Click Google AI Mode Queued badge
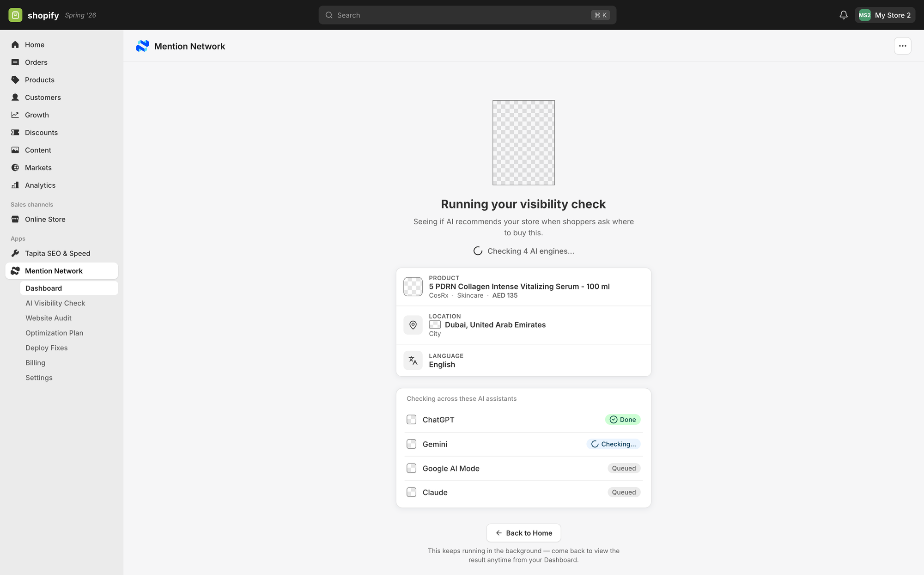Screen dimensions: 924x575 (624, 468)
